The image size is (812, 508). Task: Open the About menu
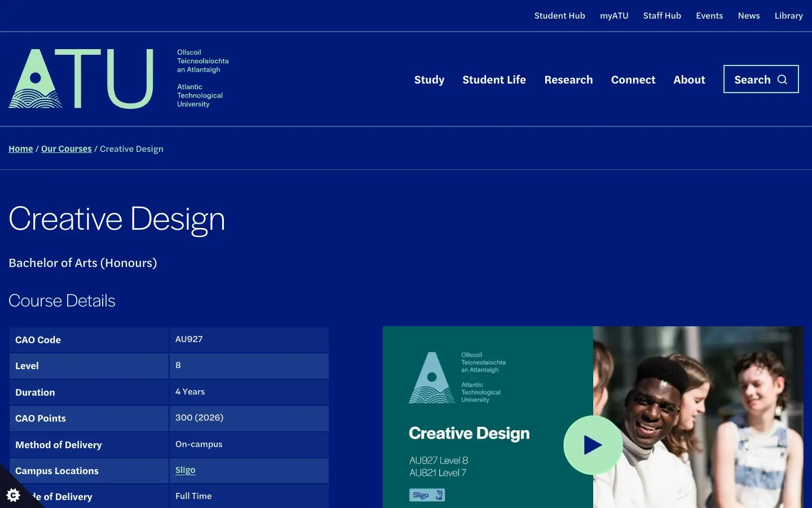click(x=689, y=80)
